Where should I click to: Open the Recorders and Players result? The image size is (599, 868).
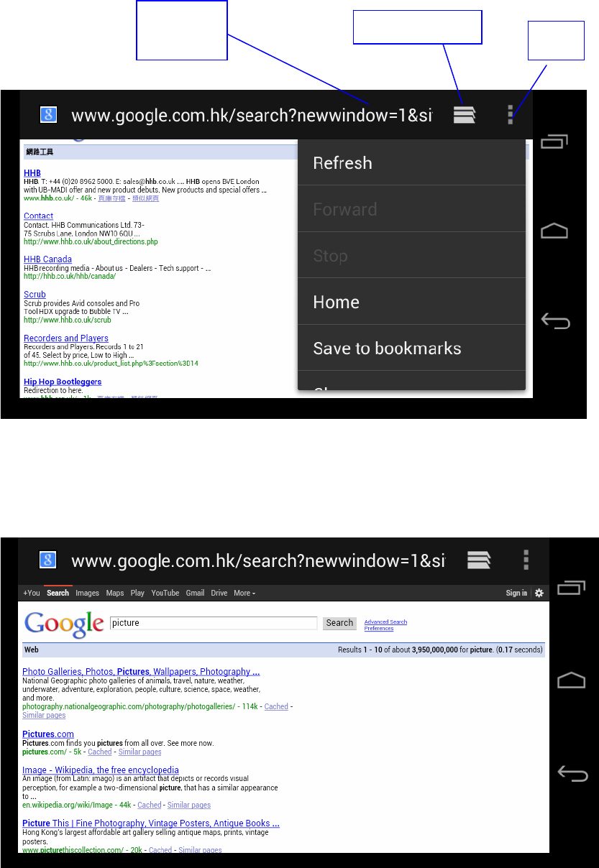[x=66, y=338]
